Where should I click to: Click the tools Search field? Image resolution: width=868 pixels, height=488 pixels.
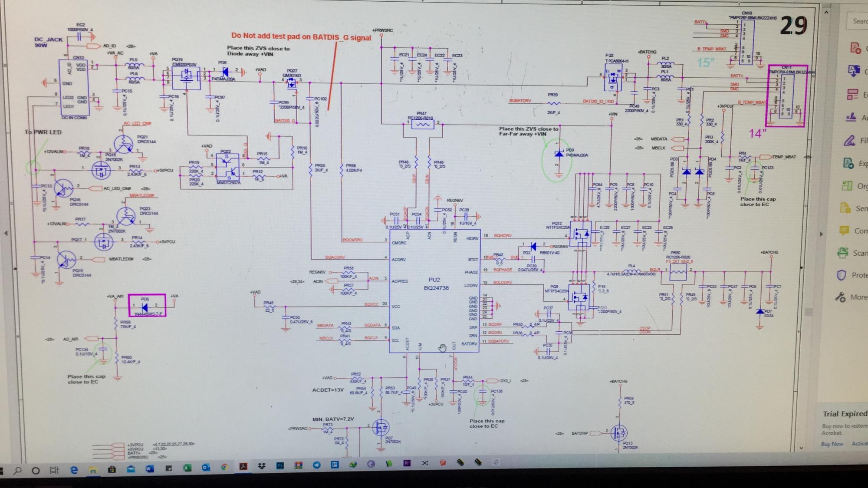click(858, 21)
